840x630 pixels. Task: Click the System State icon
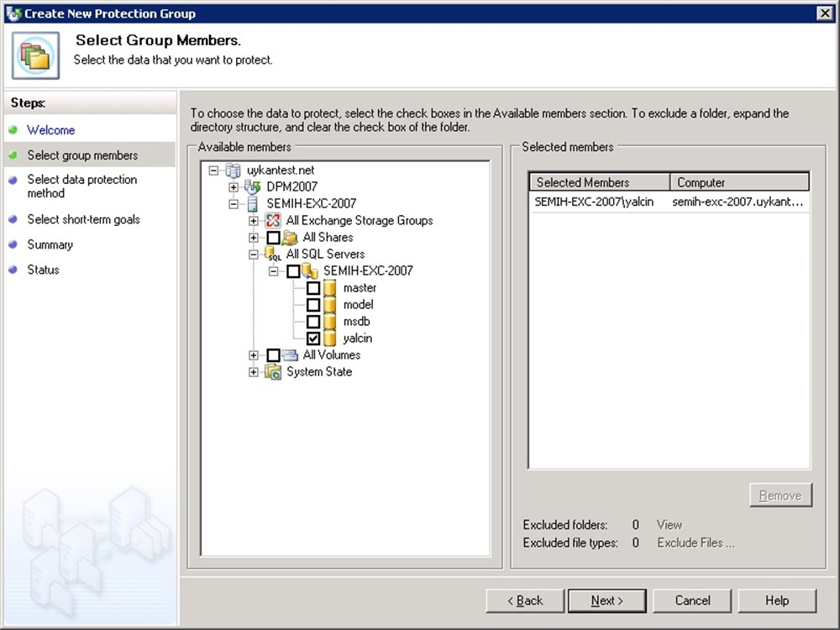click(272, 372)
